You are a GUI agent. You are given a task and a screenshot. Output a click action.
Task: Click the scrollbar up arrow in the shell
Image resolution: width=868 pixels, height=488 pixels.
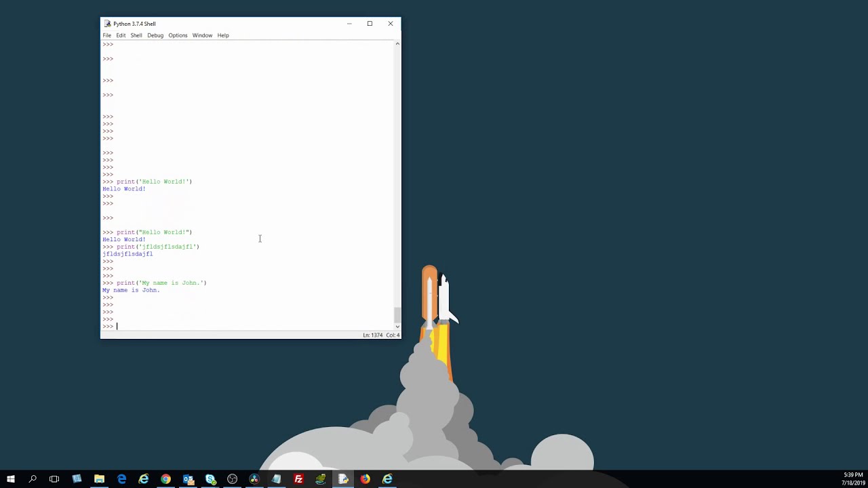click(x=397, y=44)
